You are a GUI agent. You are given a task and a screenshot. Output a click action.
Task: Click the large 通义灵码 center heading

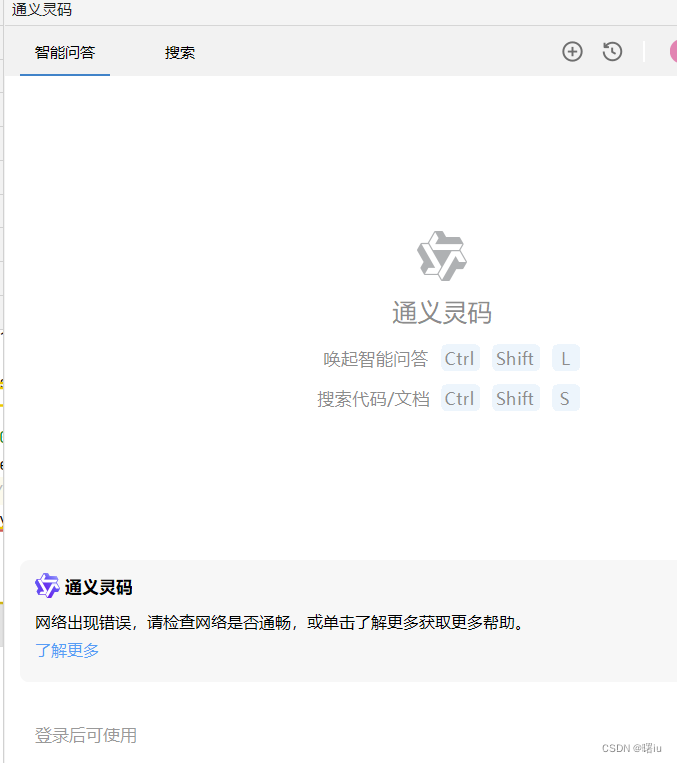442,312
